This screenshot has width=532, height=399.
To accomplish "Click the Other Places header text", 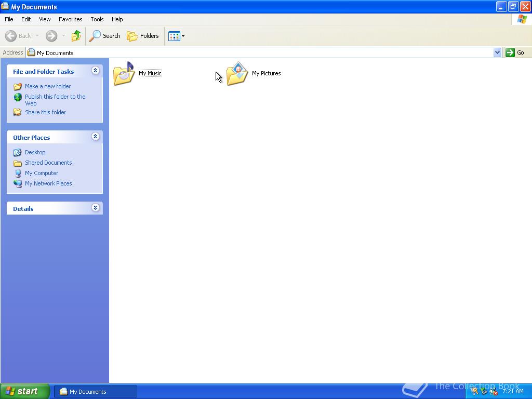I will click(x=32, y=138).
